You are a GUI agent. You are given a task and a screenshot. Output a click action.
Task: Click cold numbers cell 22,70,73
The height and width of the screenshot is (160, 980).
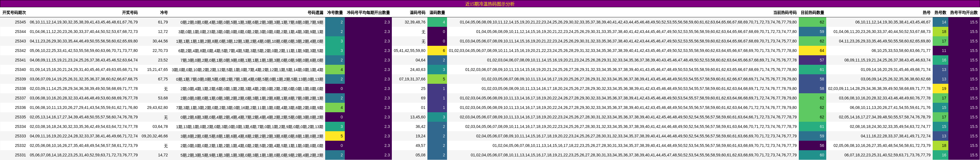(x=160, y=51)
